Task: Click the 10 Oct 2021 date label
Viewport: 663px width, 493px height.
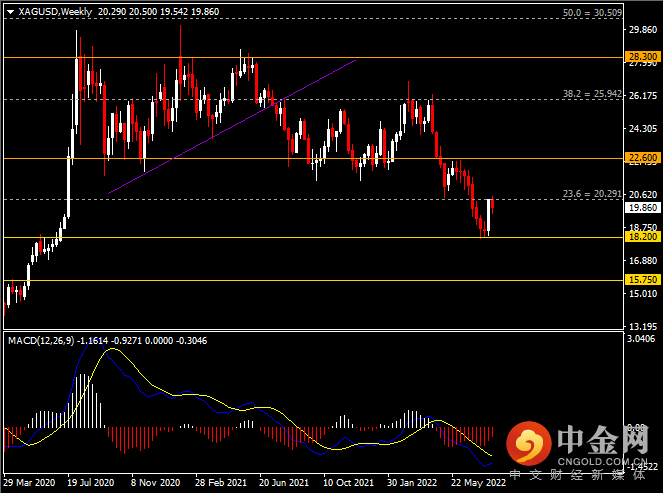Action: [x=348, y=482]
